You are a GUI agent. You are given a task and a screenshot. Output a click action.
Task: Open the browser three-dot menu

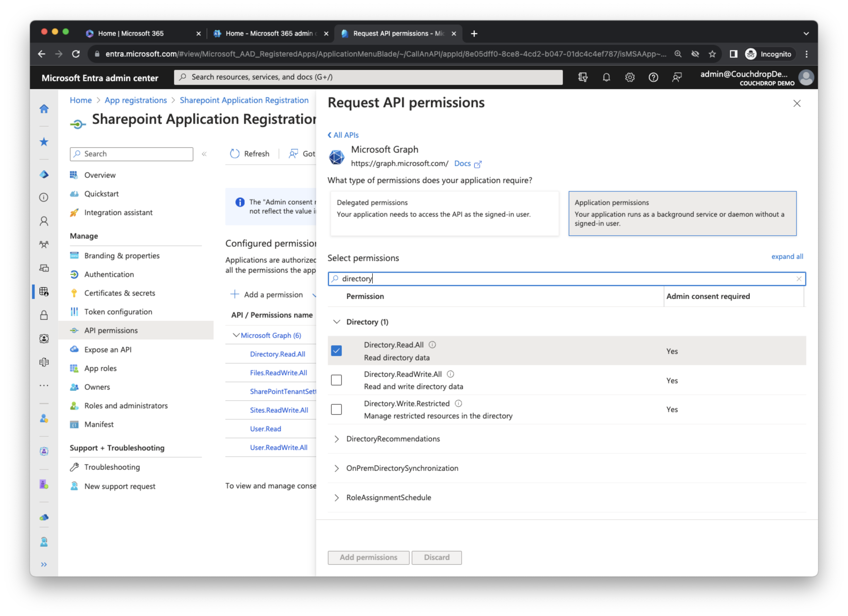click(807, 54)
